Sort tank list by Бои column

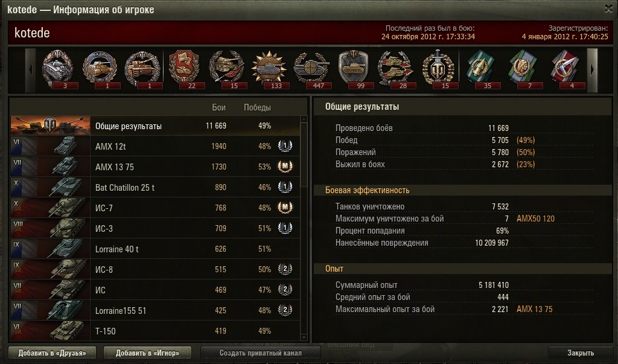(x=218, y=107)
